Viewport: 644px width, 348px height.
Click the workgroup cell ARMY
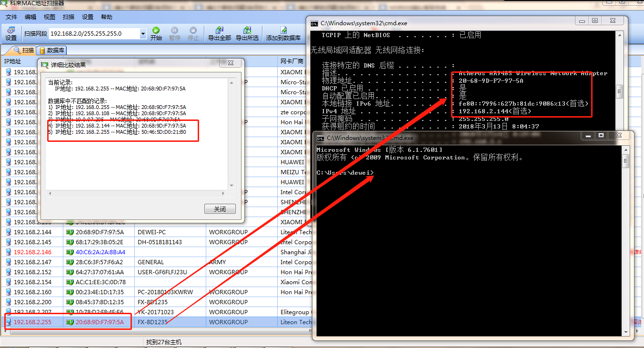click(218, 262)
